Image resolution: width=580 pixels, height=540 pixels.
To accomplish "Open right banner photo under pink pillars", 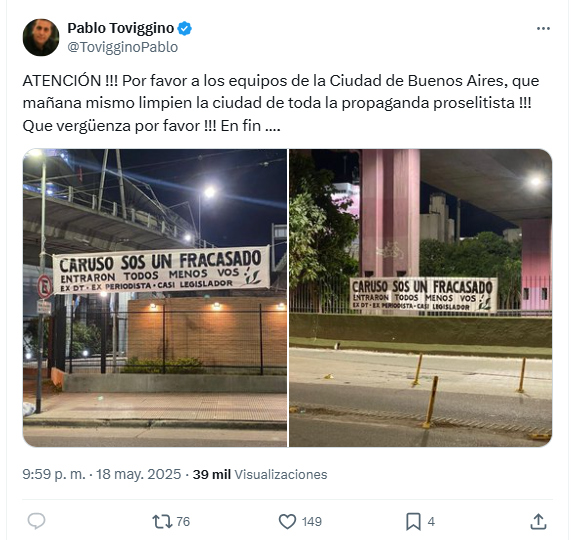I will [421, 298].
